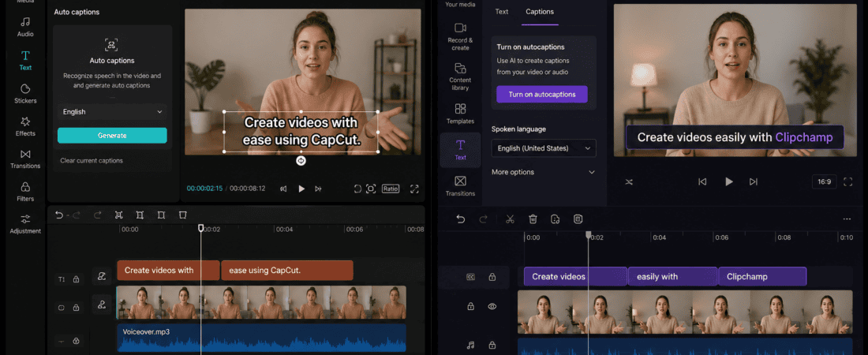Step to next frame in CapCut preview
Image resolution: width=868 pixels, height=355 pixels.
pyautogui.click(x=318, y=189)
